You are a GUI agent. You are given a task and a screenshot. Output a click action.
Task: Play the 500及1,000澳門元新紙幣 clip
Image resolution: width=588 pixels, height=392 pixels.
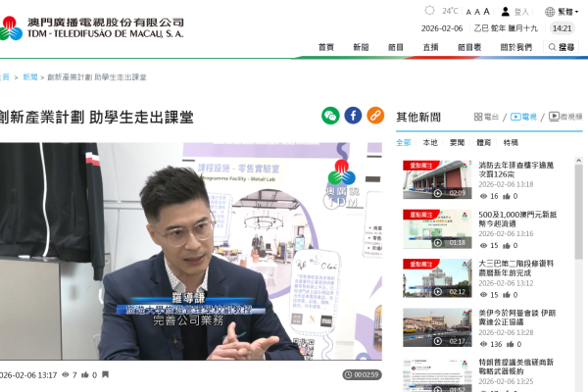[x=437, y=228]
